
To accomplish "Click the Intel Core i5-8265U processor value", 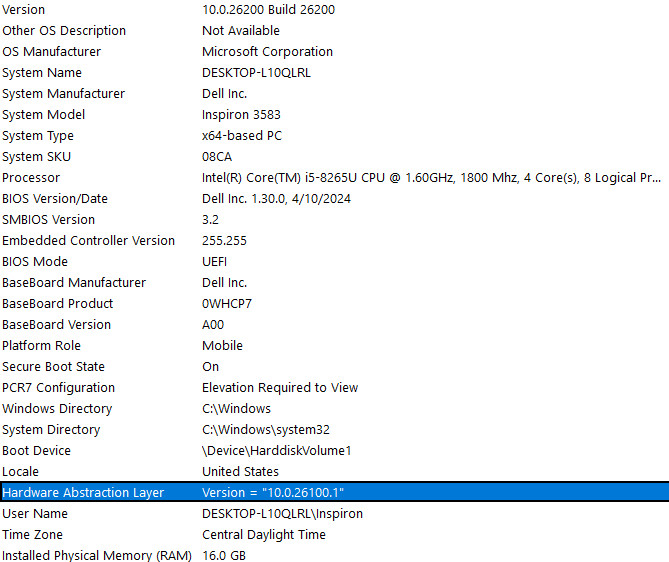I will click(x=431, y=177).
